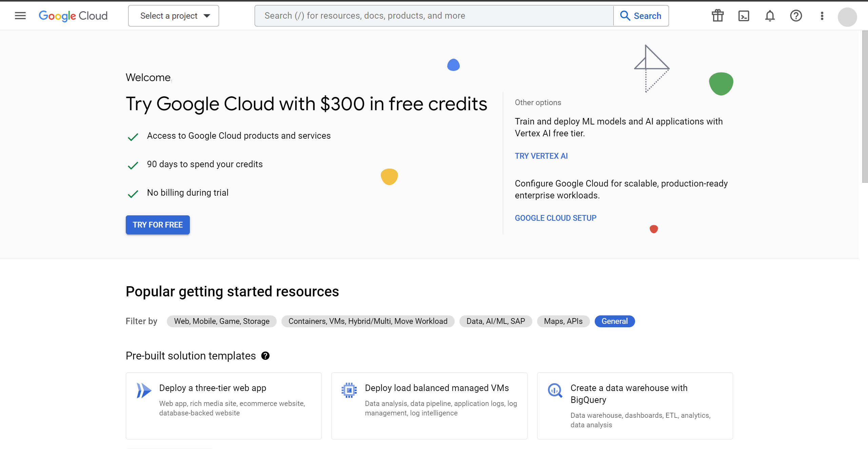Open the main navigation hamburger menu

pos(19,16)
